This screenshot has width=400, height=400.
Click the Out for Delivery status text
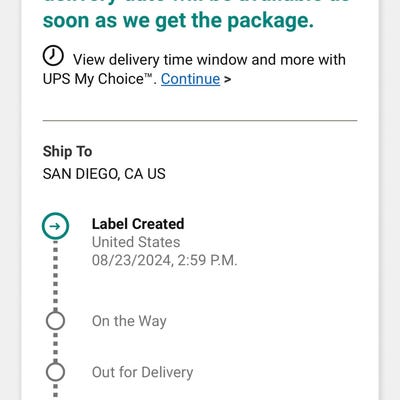[143, 372]
